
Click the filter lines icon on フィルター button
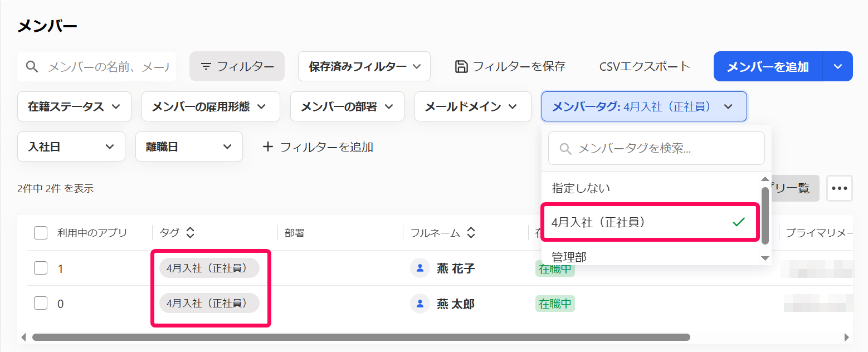[206, 67]
